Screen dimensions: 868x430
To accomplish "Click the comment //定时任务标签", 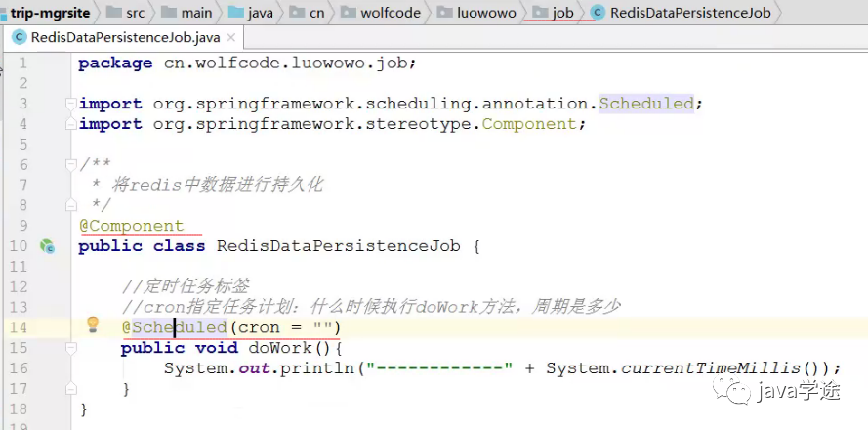I will (186, 286).
